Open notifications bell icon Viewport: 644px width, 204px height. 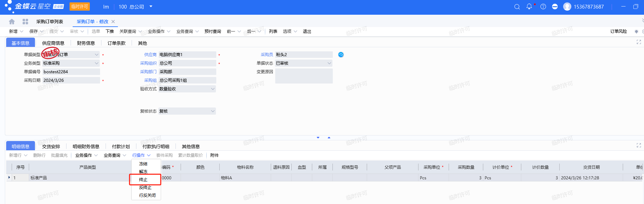(x=529, y=7)
